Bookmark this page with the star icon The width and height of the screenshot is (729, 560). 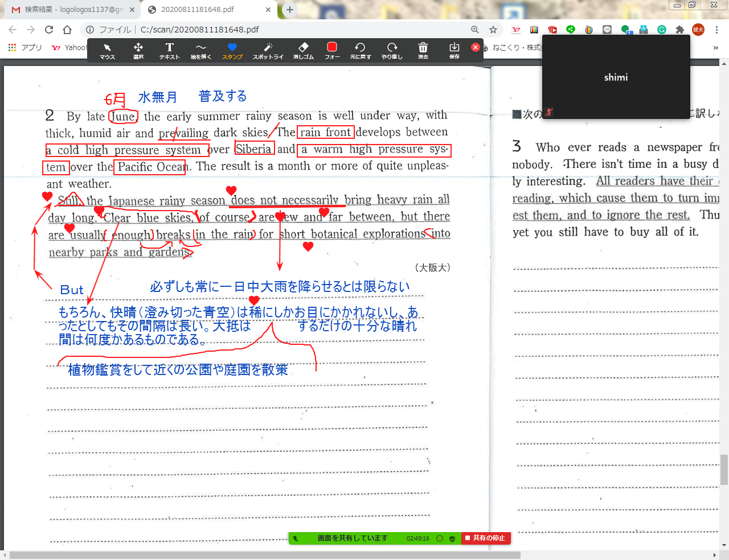click(x=493, y=30)
